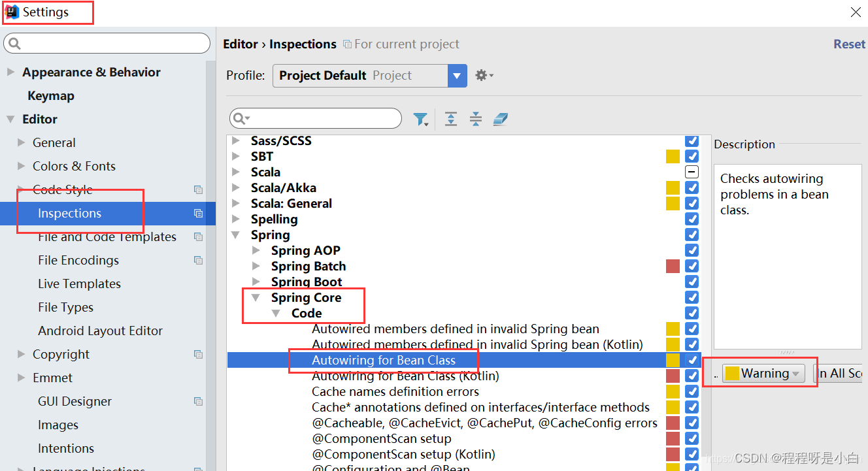Select Autowired members defined in invalid Spring bean
The width and height of the screenshot is (868, 471).
[456, 329]
